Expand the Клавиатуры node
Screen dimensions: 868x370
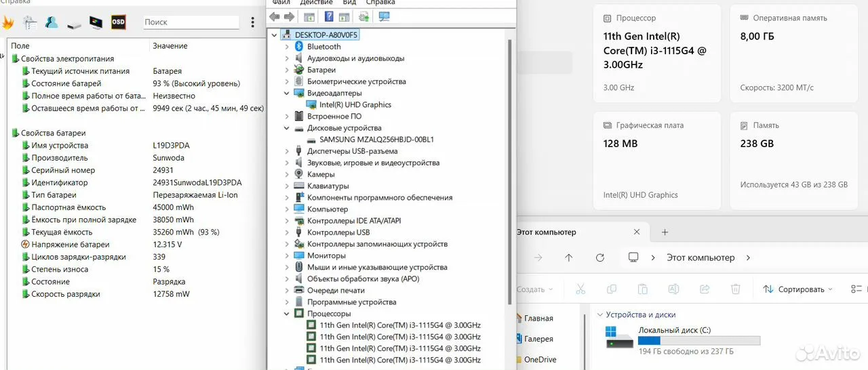287,186
